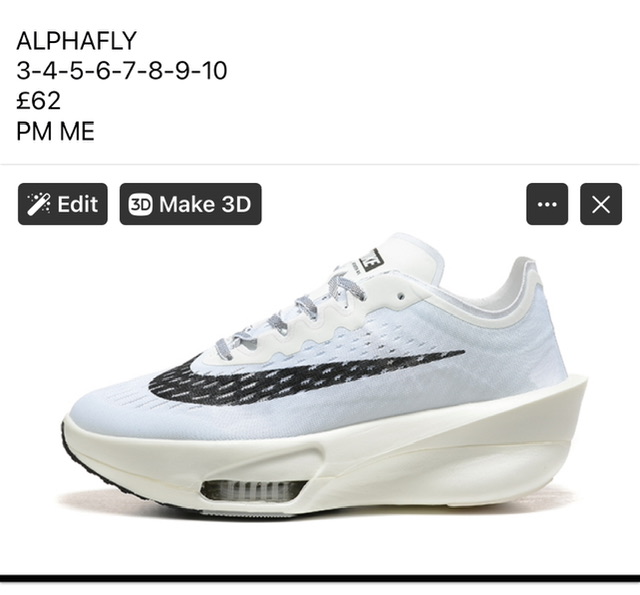Close the photo with the X button
This screenshot has width=640, height=595.
click(601, 204)
